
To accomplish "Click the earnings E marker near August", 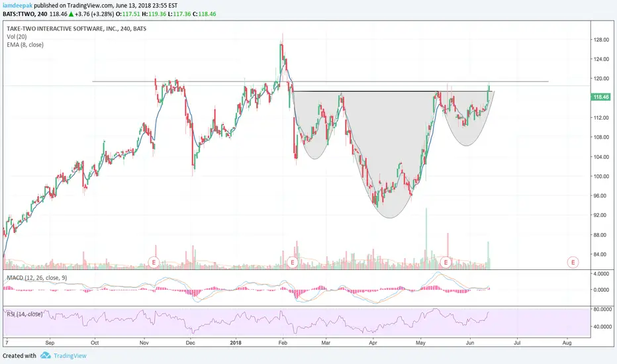I will pos(573,262).
